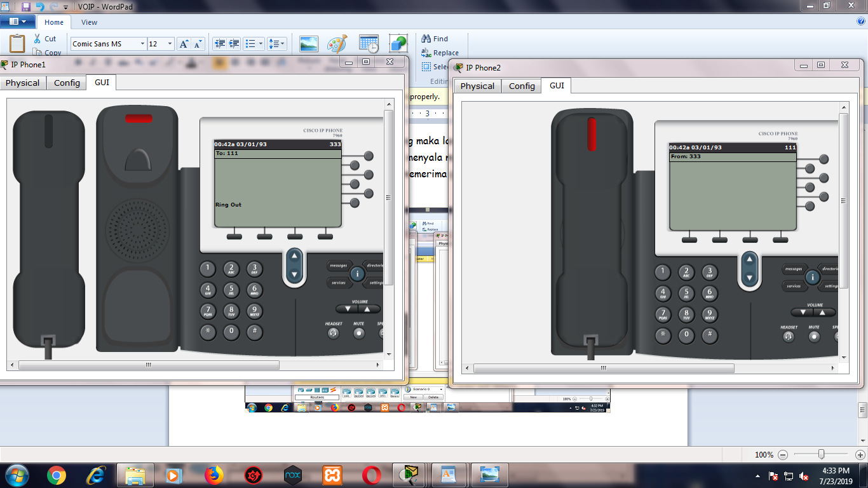Click navigation down arrow on IP Phone2
This screenshot has width=868, height=488.
(x=750, y=278)
